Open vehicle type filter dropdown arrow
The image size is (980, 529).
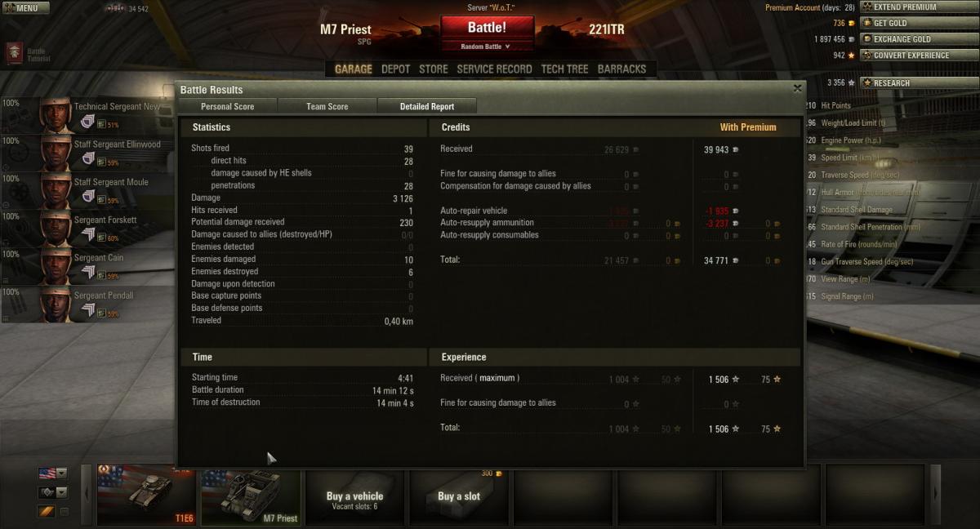tap(62, 493)
